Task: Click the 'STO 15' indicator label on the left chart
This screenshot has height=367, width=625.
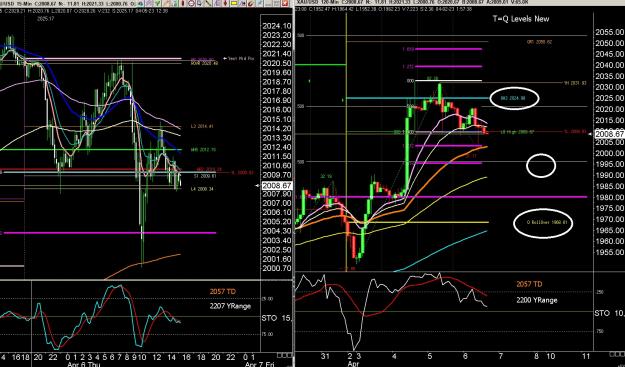Action: coord(277,318)
